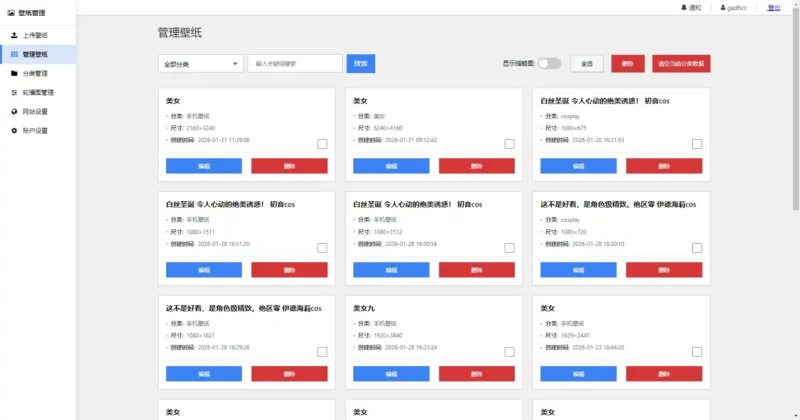This screenshot has width=800, height=420.
Task: Click the 登出 logout link
Action: tap(773, 7)
